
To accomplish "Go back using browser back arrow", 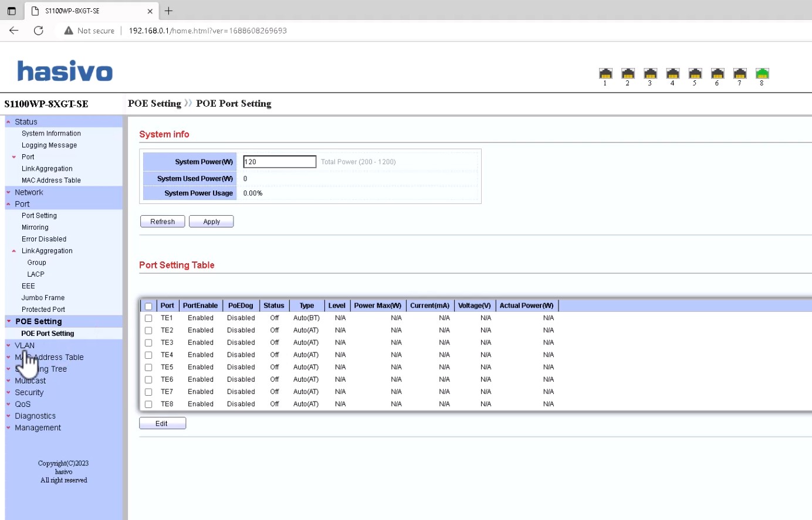I will [14, 30].
